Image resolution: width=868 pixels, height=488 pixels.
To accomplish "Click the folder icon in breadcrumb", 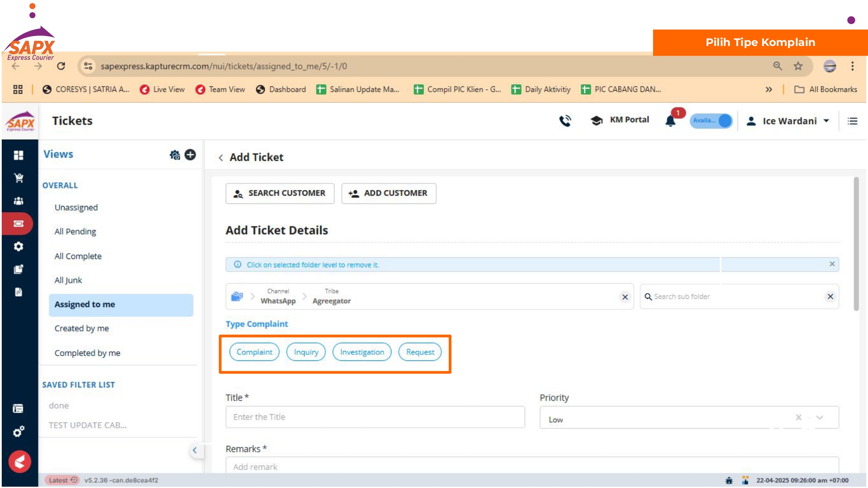I will 237,297.
